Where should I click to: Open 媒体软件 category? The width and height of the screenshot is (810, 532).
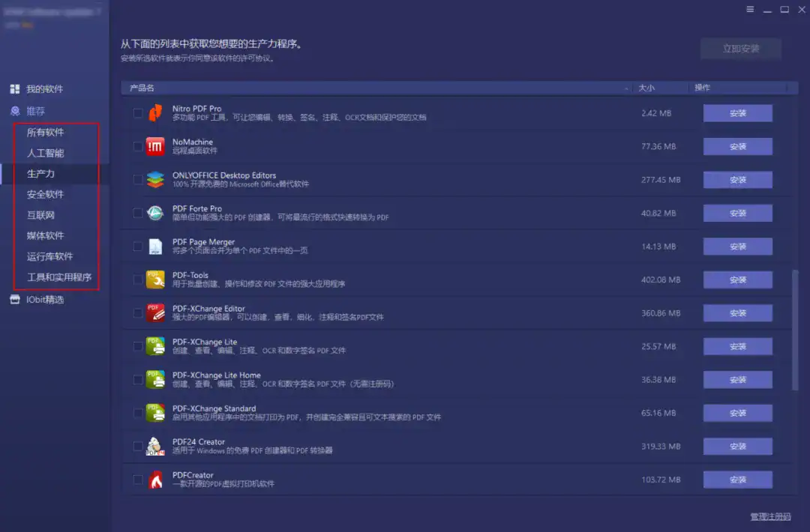click(46, 235)
